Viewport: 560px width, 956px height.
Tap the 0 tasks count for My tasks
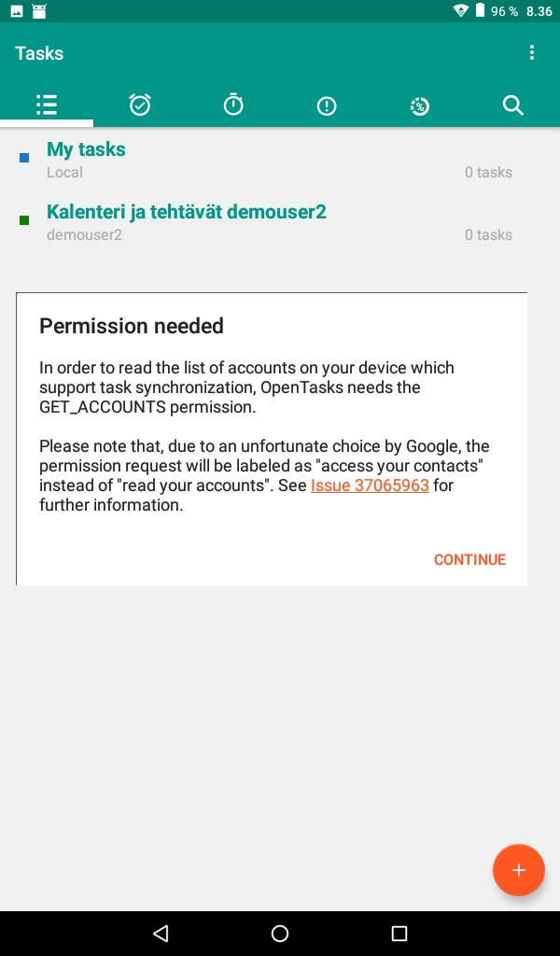488,172
